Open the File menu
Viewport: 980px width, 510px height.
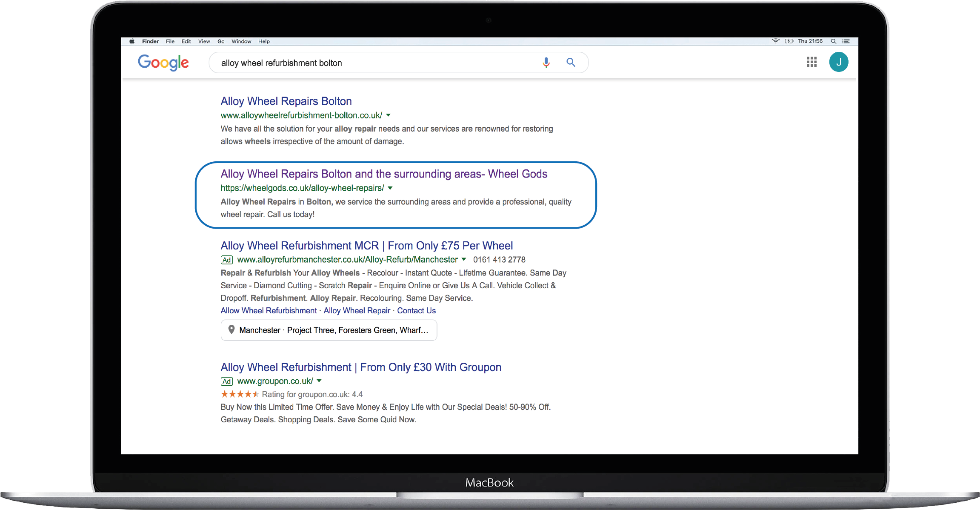pyautogui.click(x=170, y=41)
